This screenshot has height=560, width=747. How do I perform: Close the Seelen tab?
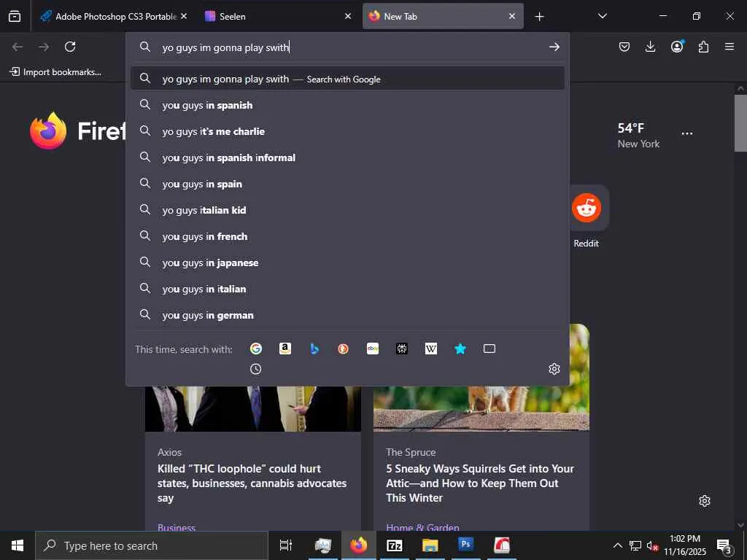(348, 16)
